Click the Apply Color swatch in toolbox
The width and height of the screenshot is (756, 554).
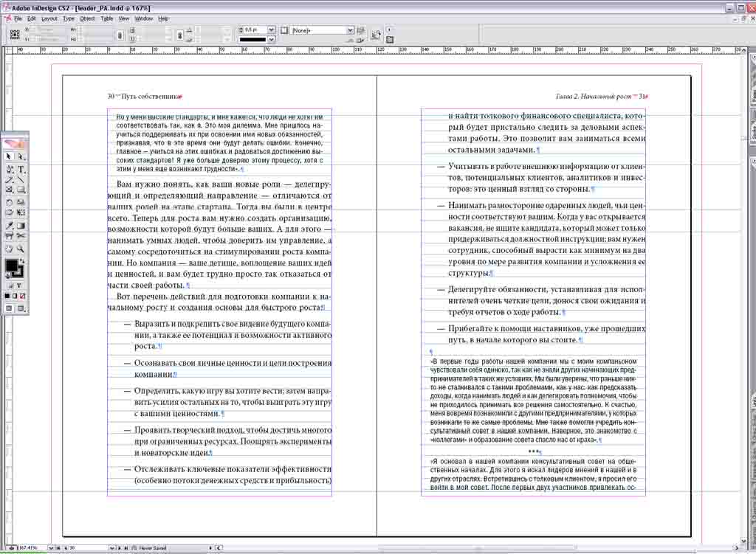(7, 296)
